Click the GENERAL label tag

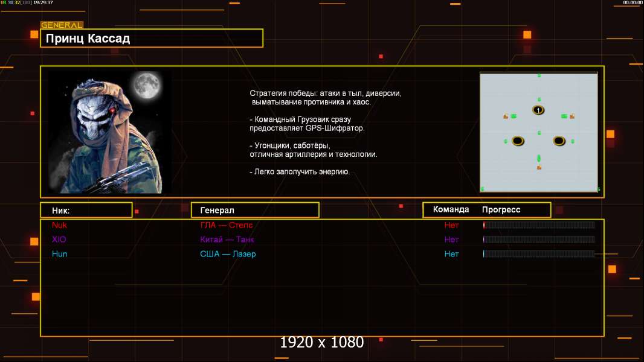point(62,25)
